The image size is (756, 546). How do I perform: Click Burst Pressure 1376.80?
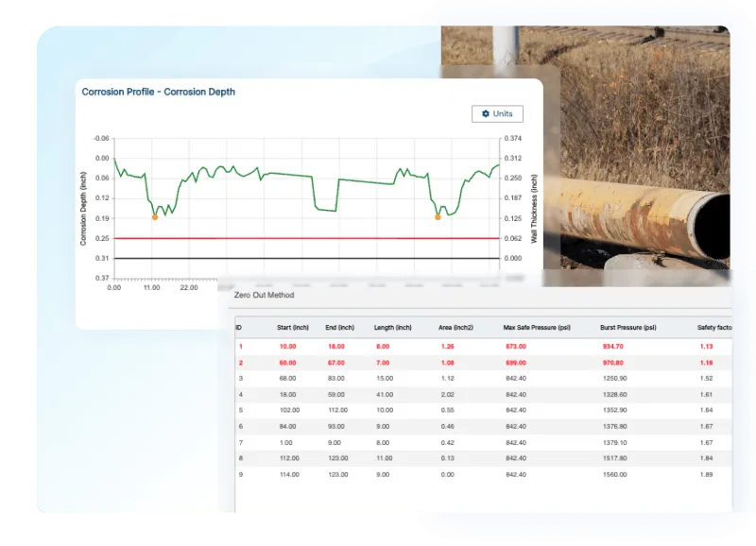(x=615, y=426)
